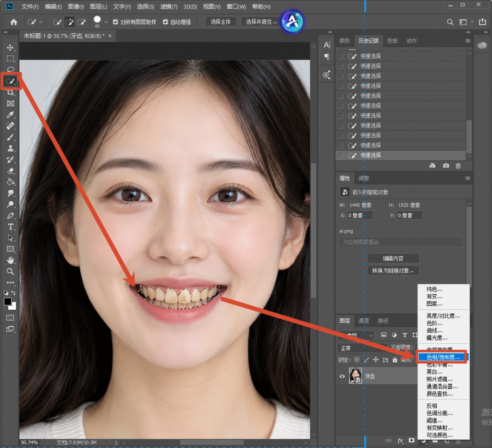Swap foreground and background colors

13,292
